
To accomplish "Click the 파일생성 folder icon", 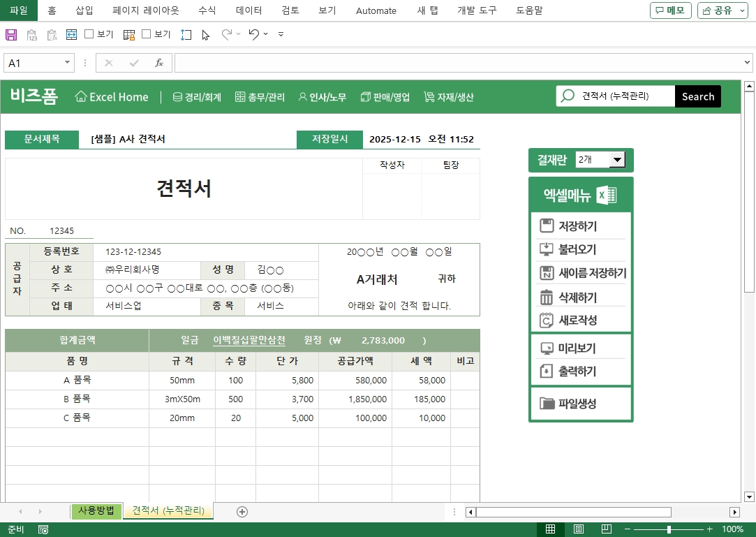I will (x=547, y=404).
